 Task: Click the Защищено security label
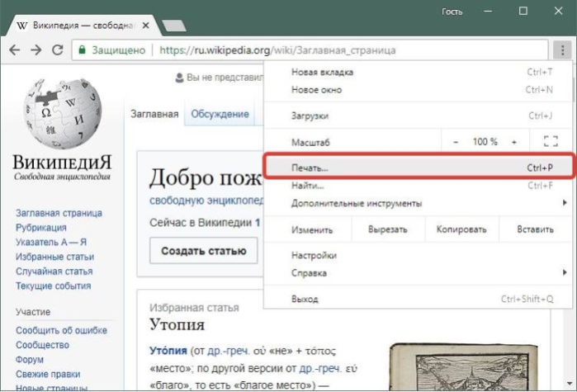click(x=119, y=50)
